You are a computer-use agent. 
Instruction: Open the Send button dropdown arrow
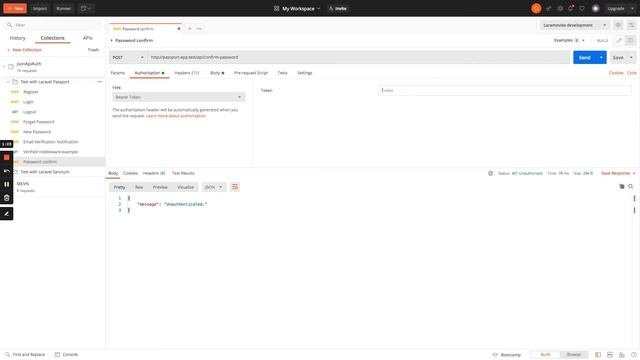pyautogui.click(x=601, y=58)
